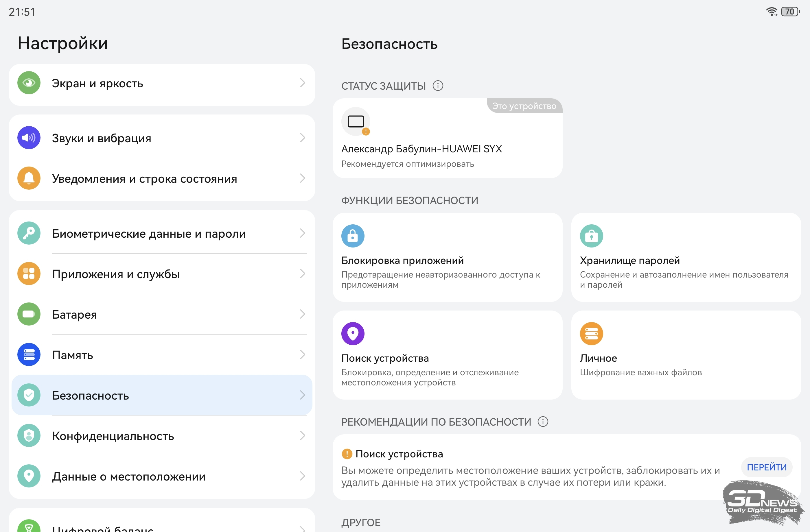Click info icon beside РЕКОМЕНДАЦИИ ПО БЕЗОПАСНОСТИ
This screenshot has width=810, height=532.
coord(543,422)
